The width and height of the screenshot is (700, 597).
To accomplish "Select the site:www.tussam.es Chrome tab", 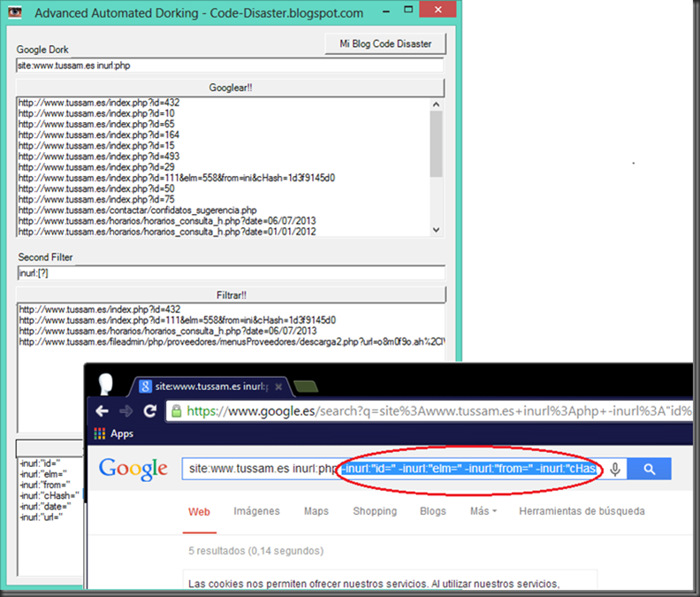I will click(x=211, y=387).
